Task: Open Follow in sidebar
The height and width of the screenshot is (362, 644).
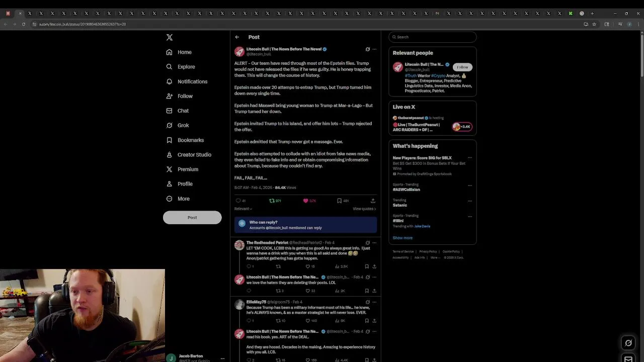Action: pos(180,96)
